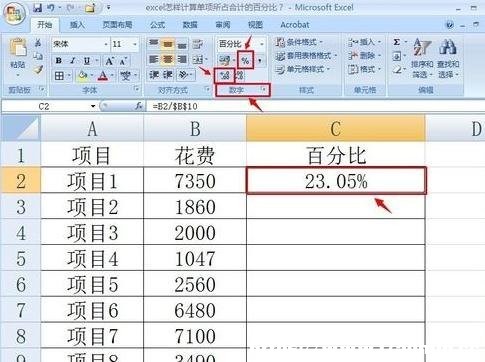Toggle Italic formatting
This screenshot has width=485, height=362.
point(72,61)
